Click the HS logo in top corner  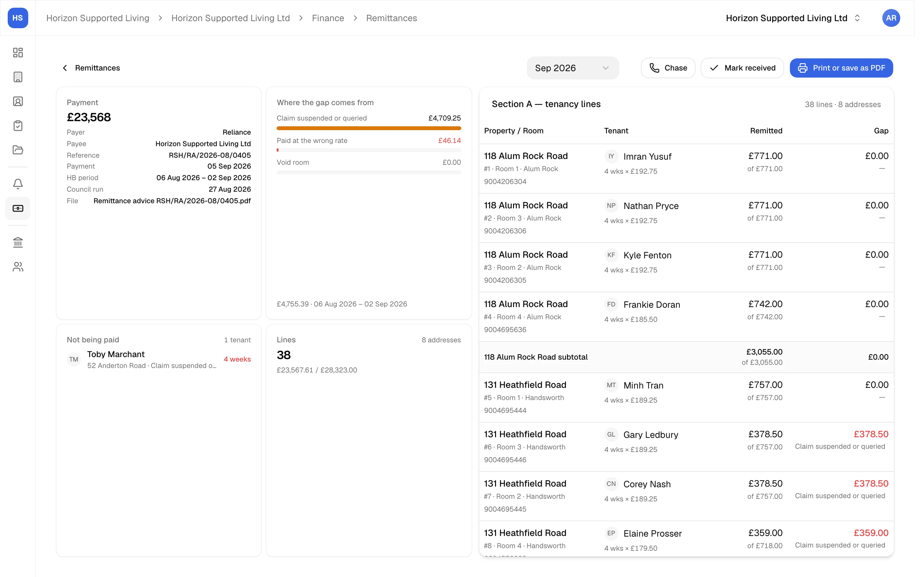pos(18,18)
